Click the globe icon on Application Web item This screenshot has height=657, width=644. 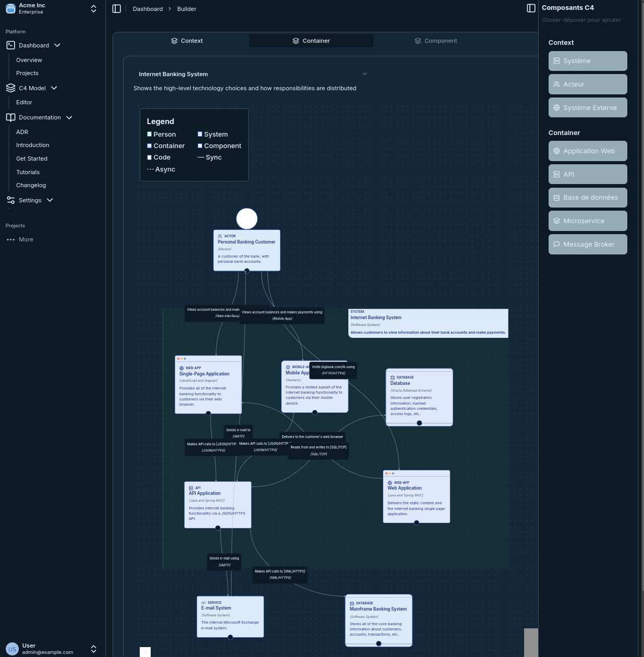[x=556, y=151]
